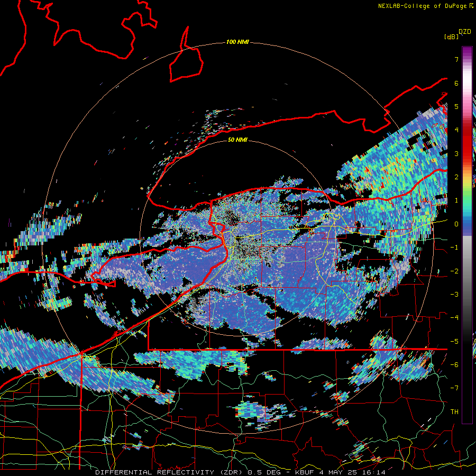Click the [dB] units label
476x476 pixels.
[451, 37]
